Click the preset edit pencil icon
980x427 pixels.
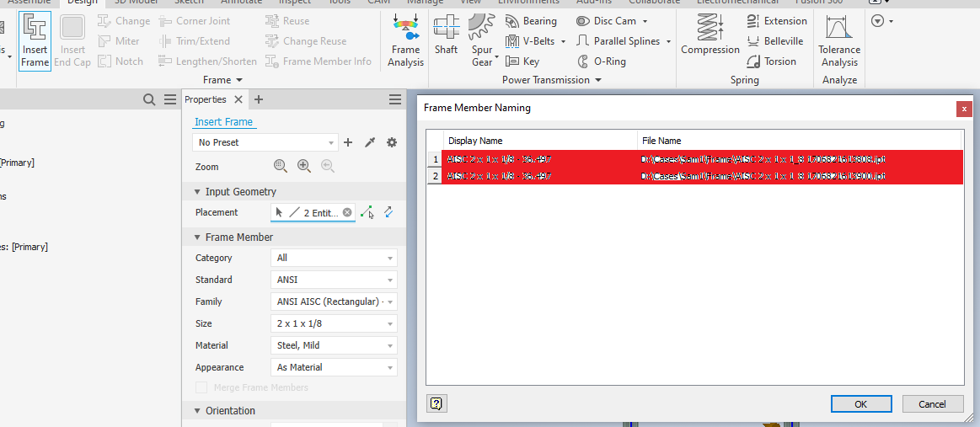370,142
